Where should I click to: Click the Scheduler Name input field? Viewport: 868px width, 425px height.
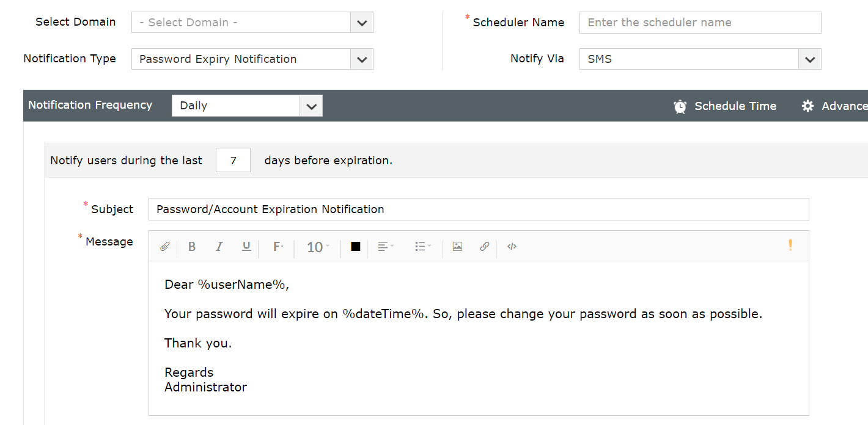(x=700, y=23)
